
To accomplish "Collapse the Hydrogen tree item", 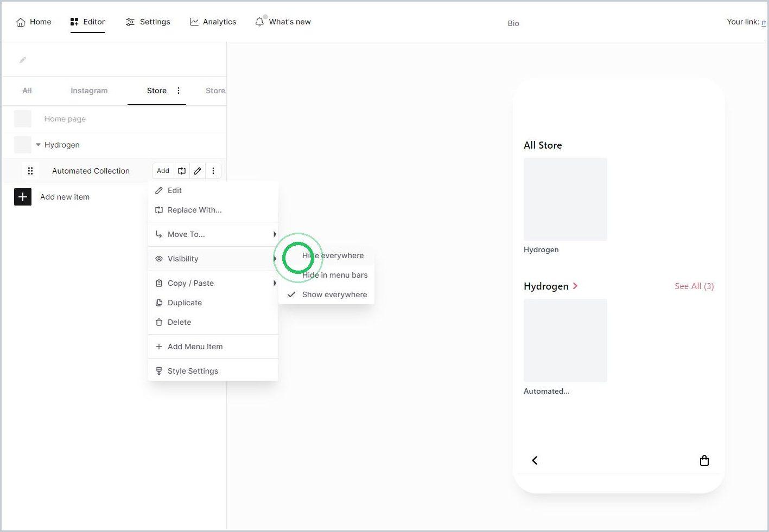I will click(x=38, y=145).
